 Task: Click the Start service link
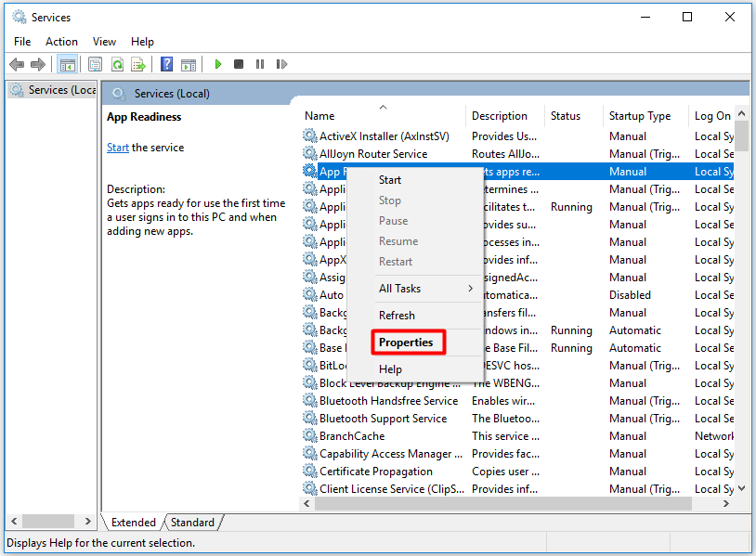[118, 148]
